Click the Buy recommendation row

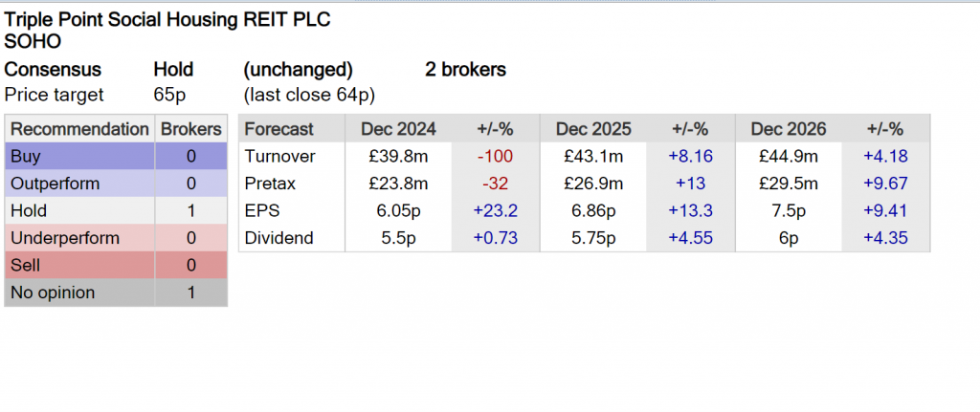click(x=116, y=156)
